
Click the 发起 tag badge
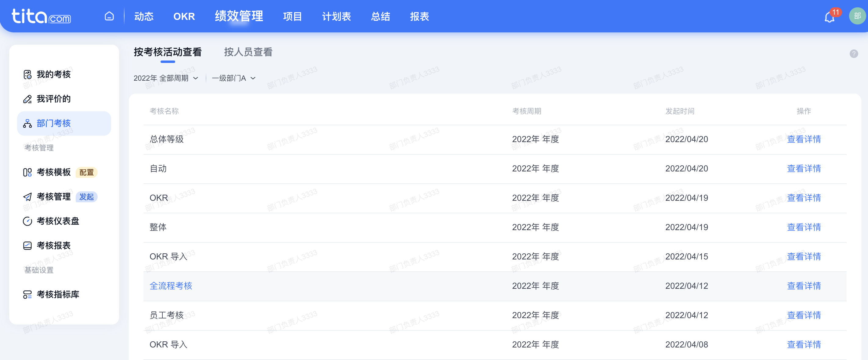(86, 197)
